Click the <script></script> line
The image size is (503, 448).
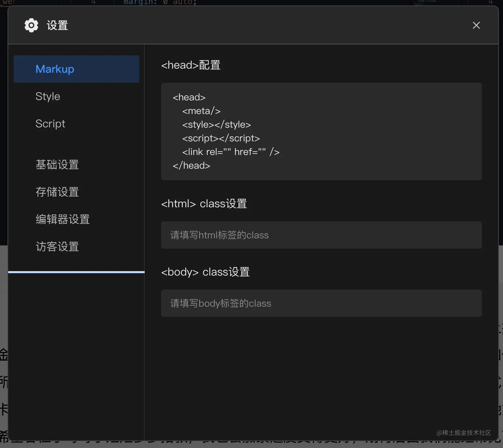pyautogui.click(x=221, y=138)
